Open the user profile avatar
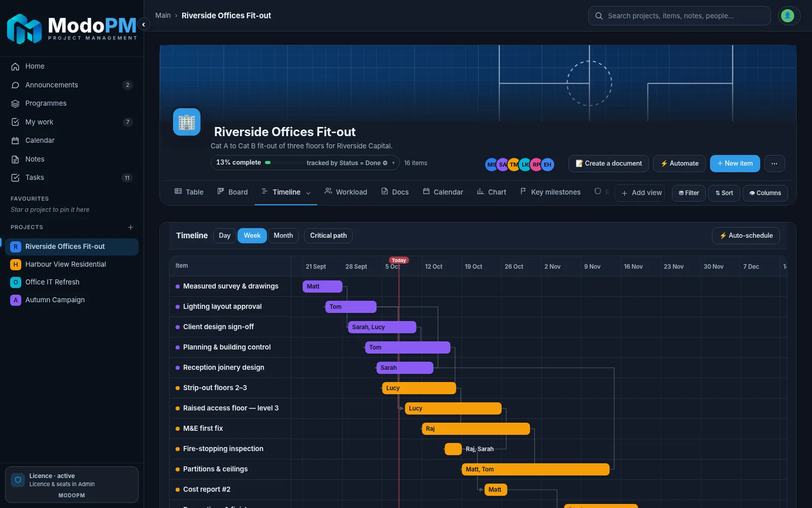Viewport: 812px width, 508px height. click(x=788, y=16)
